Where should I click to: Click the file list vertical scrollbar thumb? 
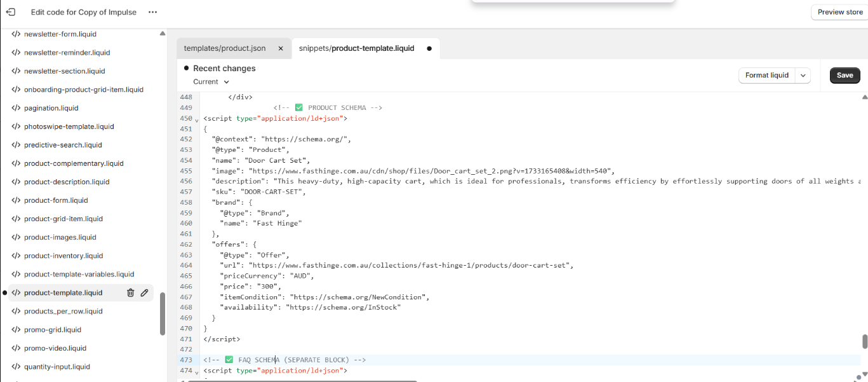tap(163, 313)
